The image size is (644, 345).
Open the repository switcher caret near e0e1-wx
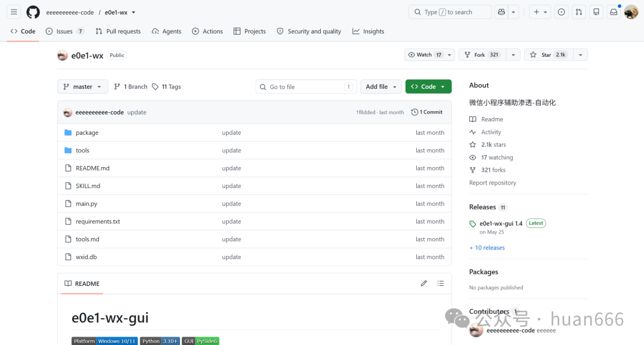[134, 13]
